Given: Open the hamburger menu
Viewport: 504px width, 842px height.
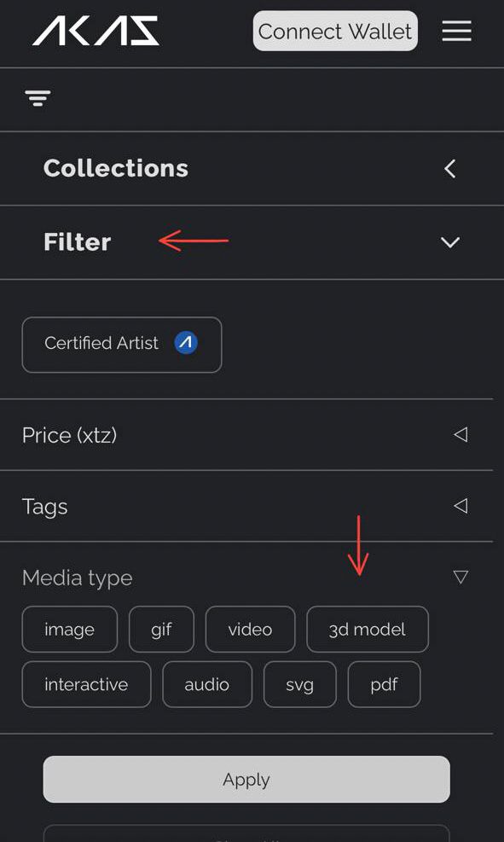Looking at the screenshot, I should click(457, 32).
